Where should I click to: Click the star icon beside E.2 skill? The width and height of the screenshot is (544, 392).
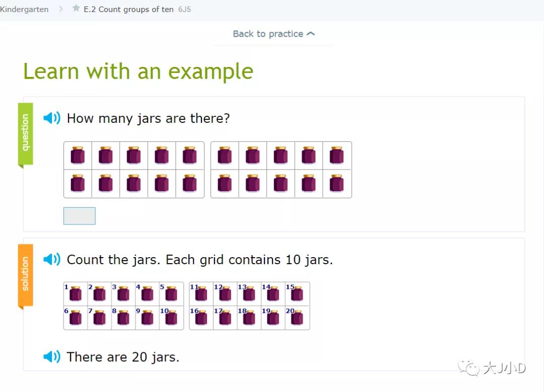[x=76, y=9]
